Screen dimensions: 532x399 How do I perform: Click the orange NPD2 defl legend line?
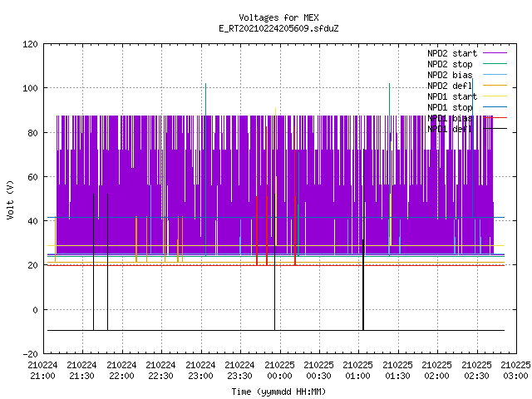pyautogui.click(x=495, y=85)
